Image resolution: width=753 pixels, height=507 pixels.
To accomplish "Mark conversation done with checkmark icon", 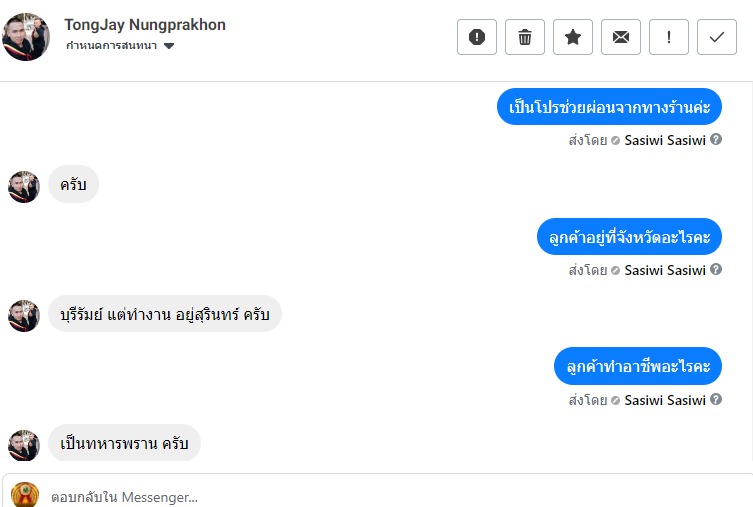I will (x=717, y=37).
